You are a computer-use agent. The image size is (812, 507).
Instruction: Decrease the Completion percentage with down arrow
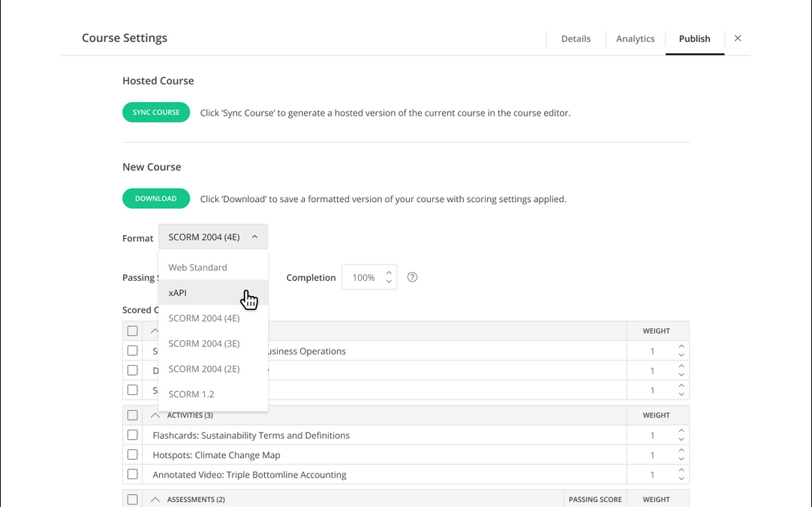click(x=389, y=282)
